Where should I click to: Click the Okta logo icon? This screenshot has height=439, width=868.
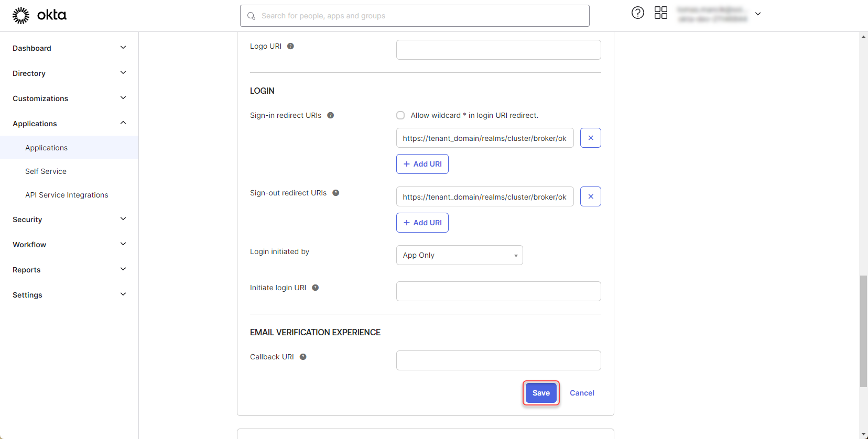point(21,16)
